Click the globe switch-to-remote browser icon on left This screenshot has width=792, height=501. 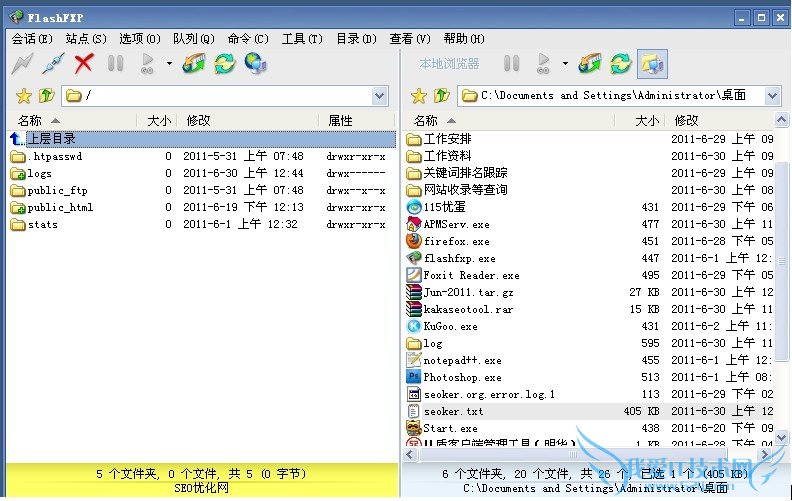pyautogui.click(x=256, y=64)
